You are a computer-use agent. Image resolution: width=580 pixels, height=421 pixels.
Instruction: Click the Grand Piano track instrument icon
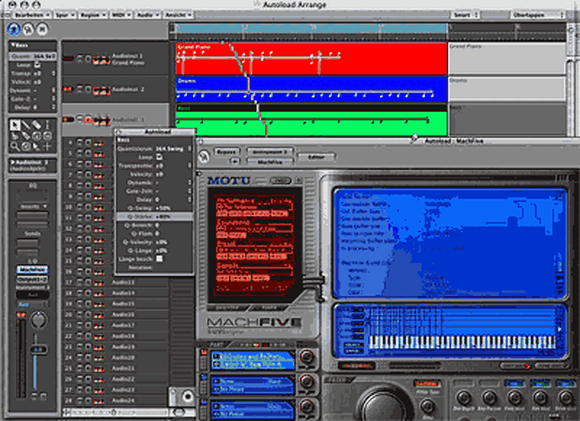[x=101, y=60]
